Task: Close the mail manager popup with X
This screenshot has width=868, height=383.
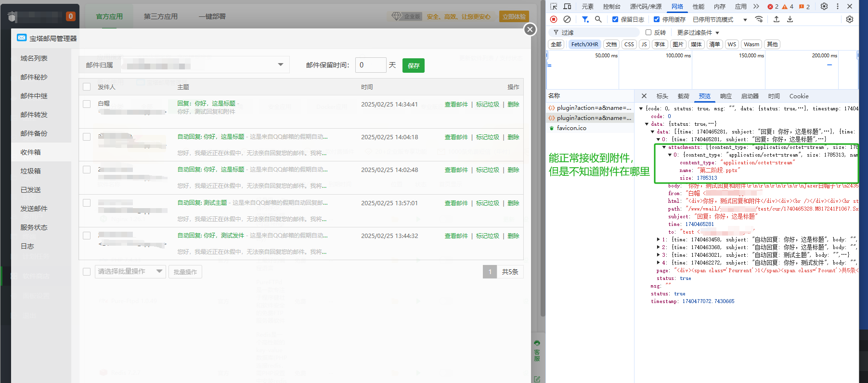Action: 530,29
